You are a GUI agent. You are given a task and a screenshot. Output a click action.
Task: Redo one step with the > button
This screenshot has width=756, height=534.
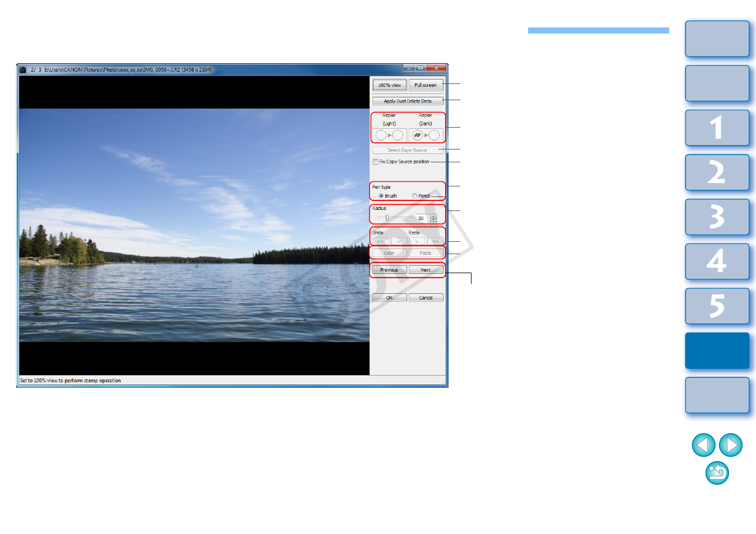click(x=417, y=241)
